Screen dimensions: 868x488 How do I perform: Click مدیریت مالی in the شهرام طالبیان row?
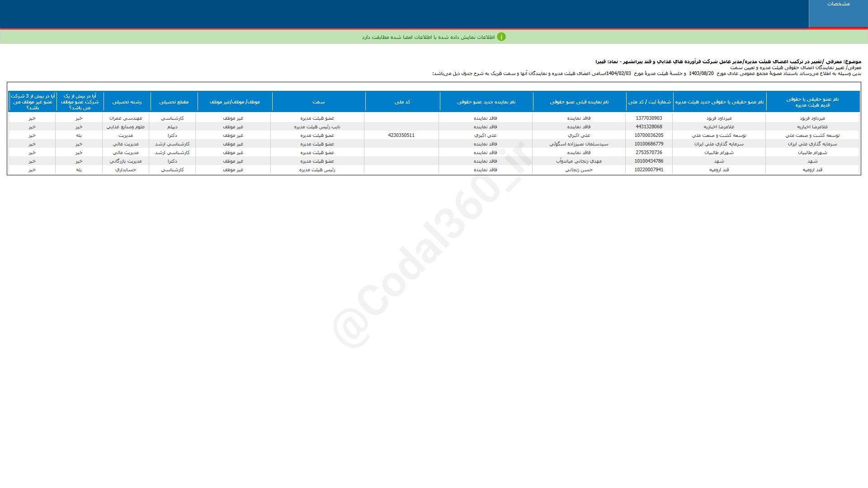point(125,153)
